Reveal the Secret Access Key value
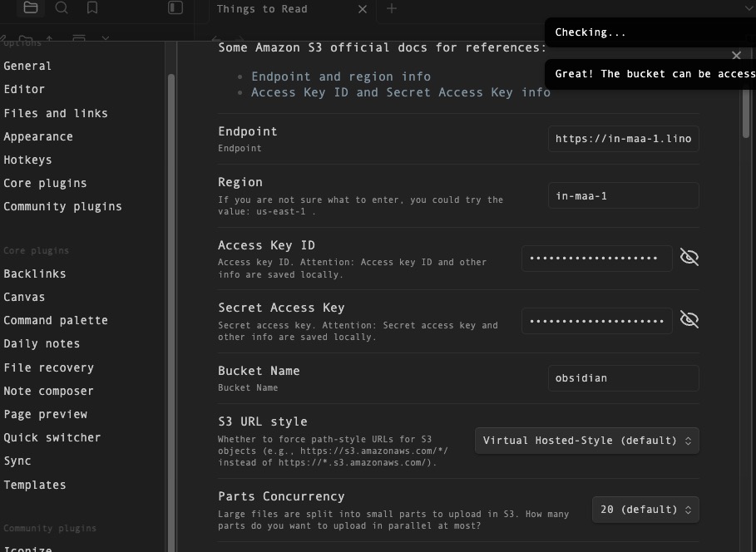 (689, 319)
